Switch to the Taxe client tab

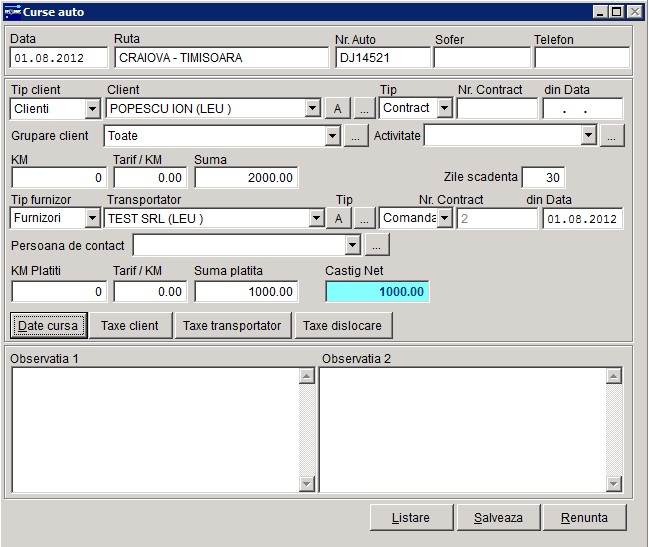(130, 326)
